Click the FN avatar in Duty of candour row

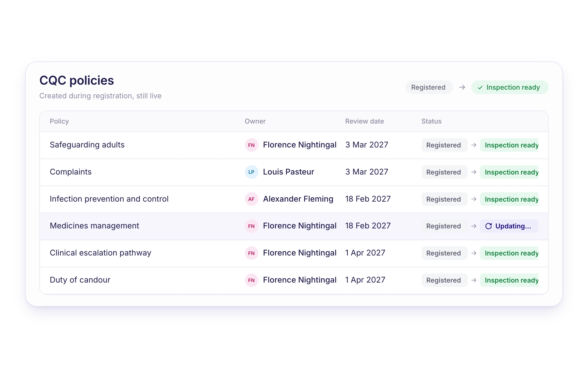tap(251, 280)
